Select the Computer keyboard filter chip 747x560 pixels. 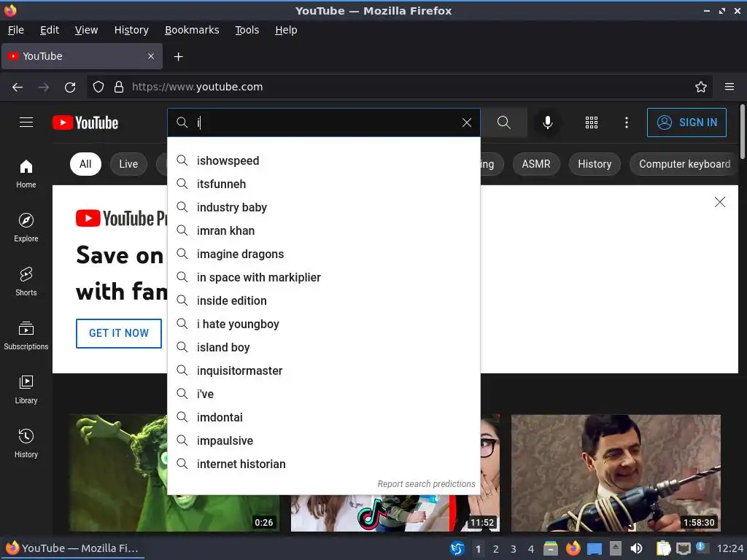(684, 164)
